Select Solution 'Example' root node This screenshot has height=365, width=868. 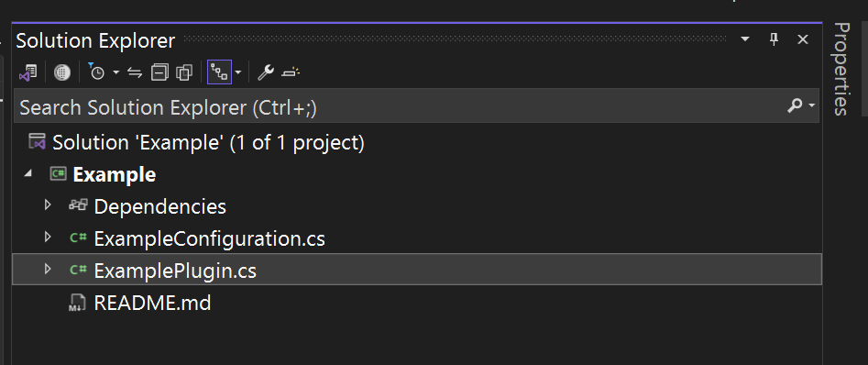(208, 142)
